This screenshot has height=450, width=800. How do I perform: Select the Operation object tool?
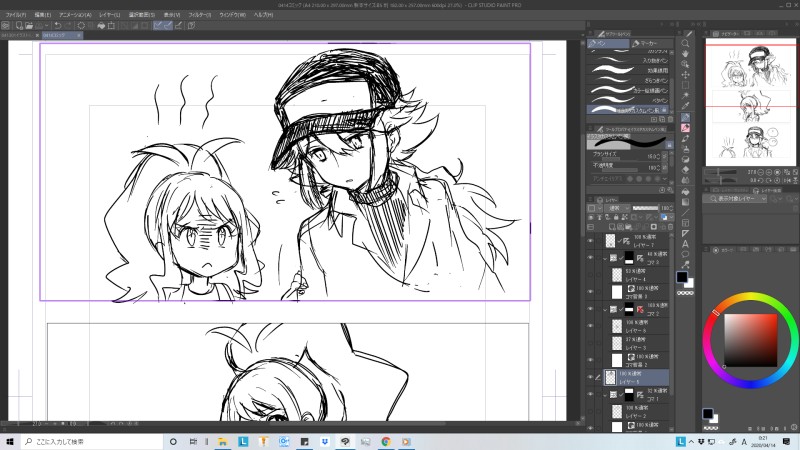(685, 64)
